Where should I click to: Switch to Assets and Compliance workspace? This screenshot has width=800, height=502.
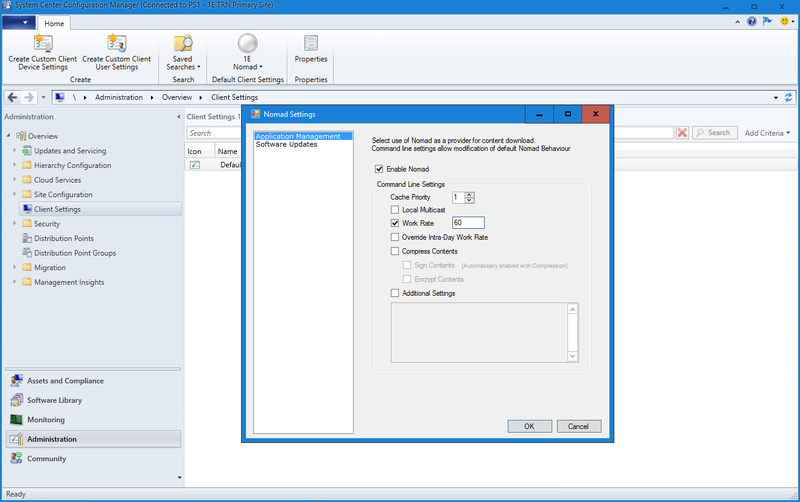click(x=64, y=381)
